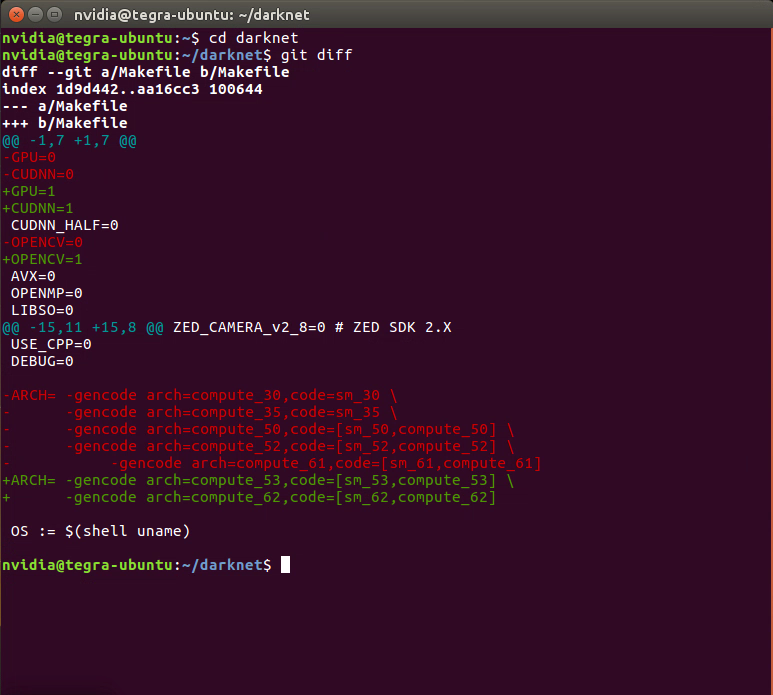Click the 'LIBSO=0' line
This screenshot has width=773, height=695.
[42, 311]
